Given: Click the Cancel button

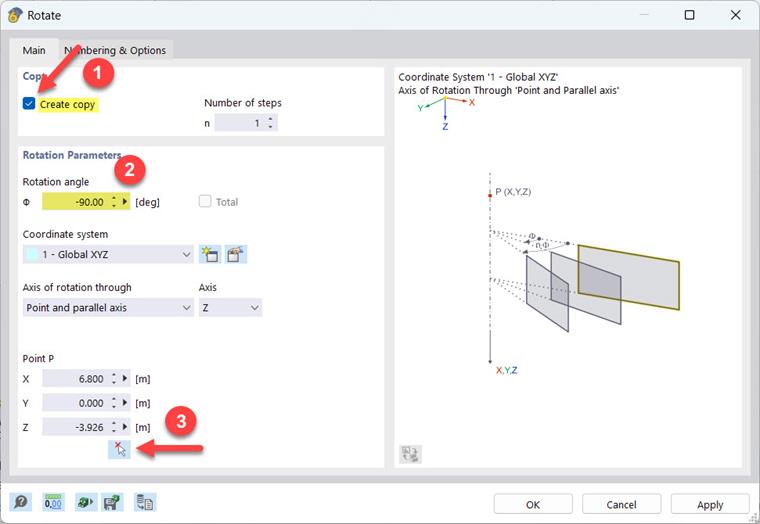Looking at the screenshot, I should (621, 504).
